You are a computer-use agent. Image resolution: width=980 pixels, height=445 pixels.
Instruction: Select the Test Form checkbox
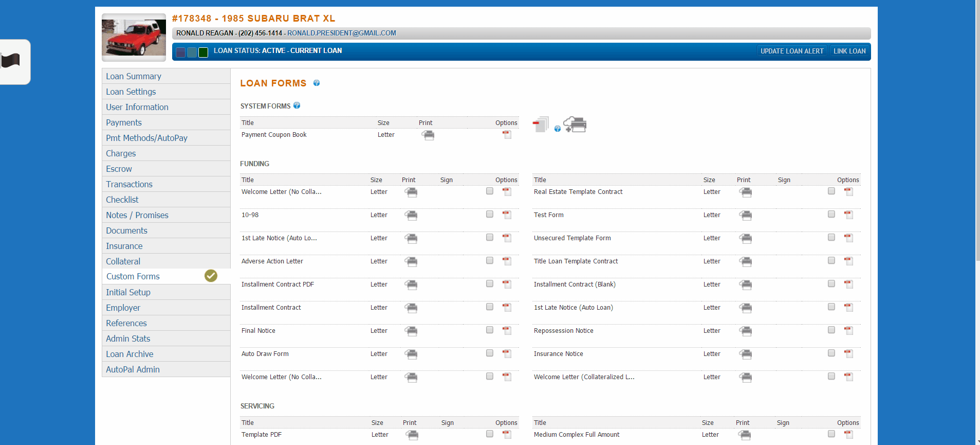(x=831, y=214)
